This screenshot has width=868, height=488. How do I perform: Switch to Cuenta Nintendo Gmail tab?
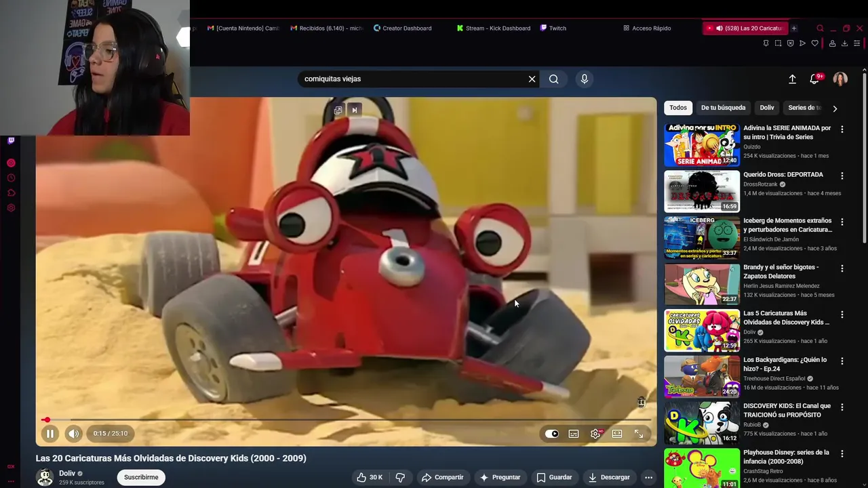[x=243, y=28]
